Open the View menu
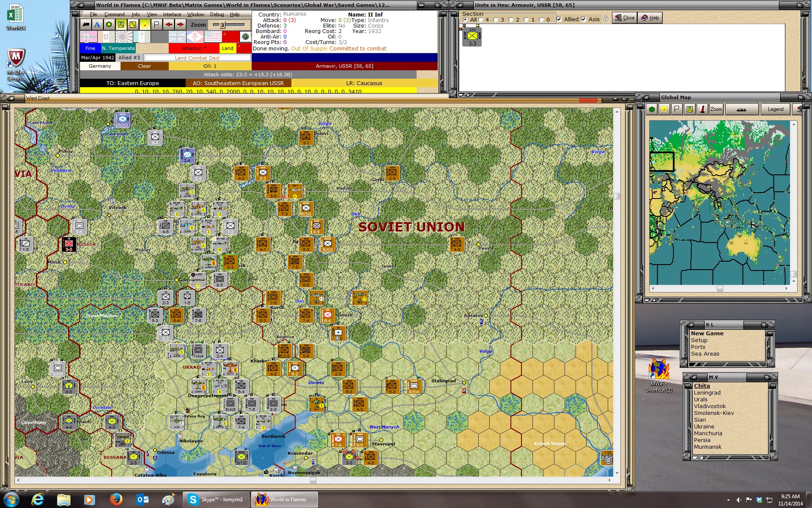The width and height of the screenshot is (812, 508). (x=152, y=14)
